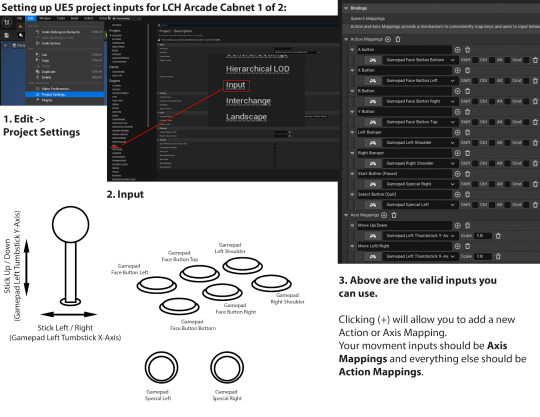This screenshot has width=540, height=417.
Task: Remove Gamepad Face Button Top key entry
Action: tap(536, 122)
